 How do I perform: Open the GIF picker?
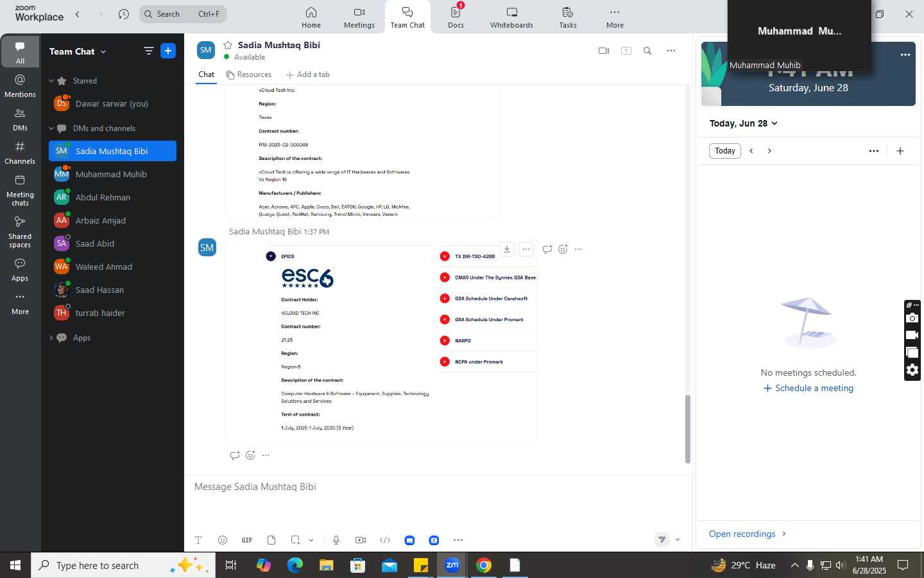tap(247, 540)
